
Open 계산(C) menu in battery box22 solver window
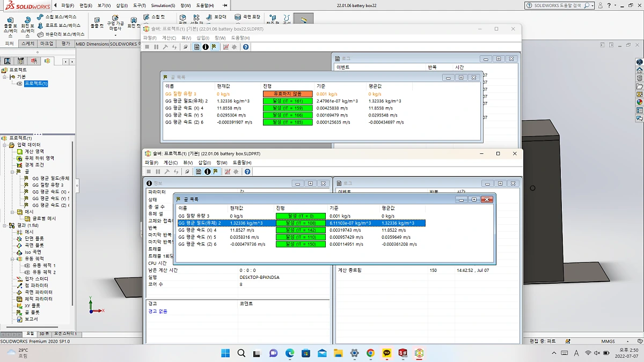tap(169, 38)
